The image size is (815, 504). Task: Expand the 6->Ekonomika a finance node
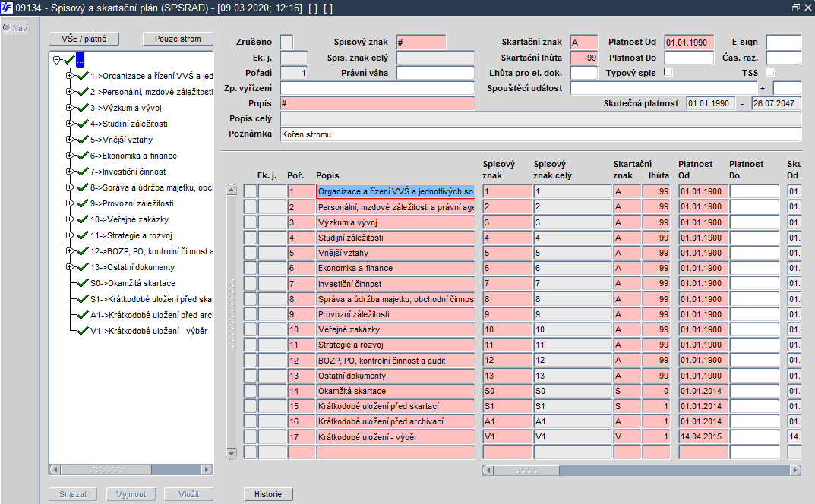(70, 156)
